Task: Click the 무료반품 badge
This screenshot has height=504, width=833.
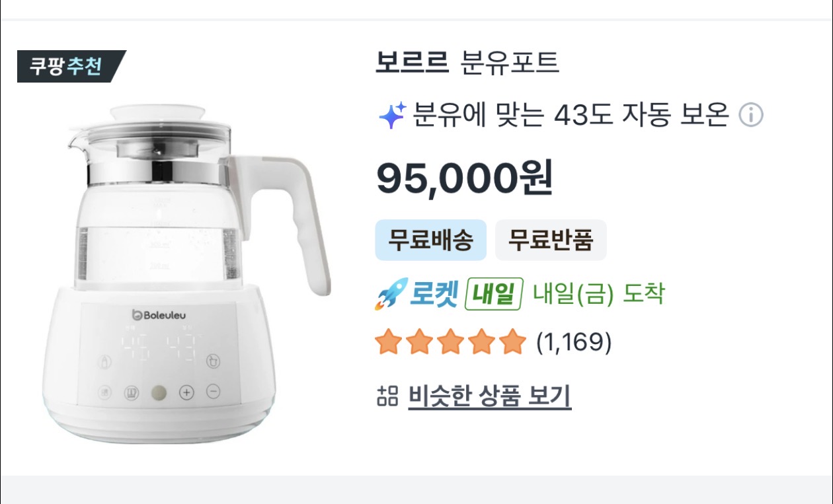Action: tap(550, 240)
